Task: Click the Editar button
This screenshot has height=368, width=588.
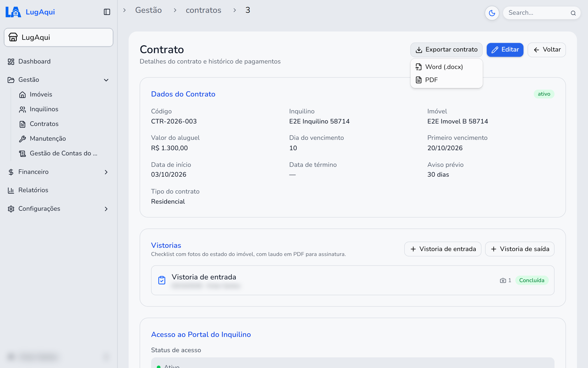Action: tap(505, 50)
